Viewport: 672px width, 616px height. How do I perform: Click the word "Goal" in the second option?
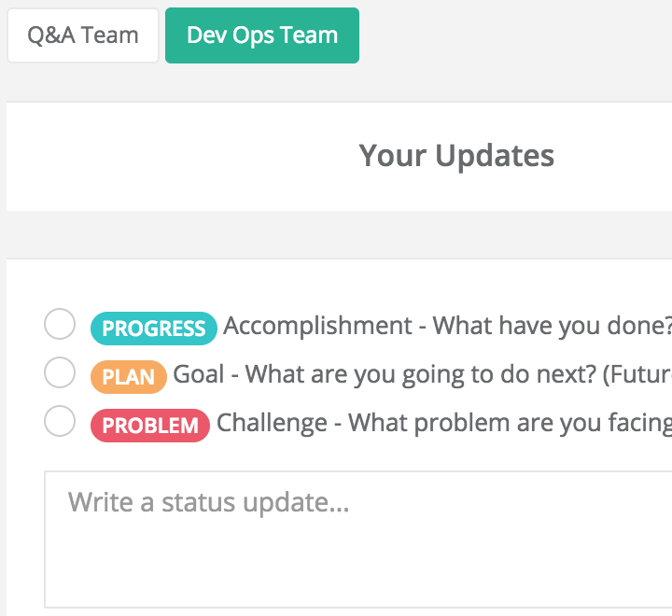pos(199,374)
